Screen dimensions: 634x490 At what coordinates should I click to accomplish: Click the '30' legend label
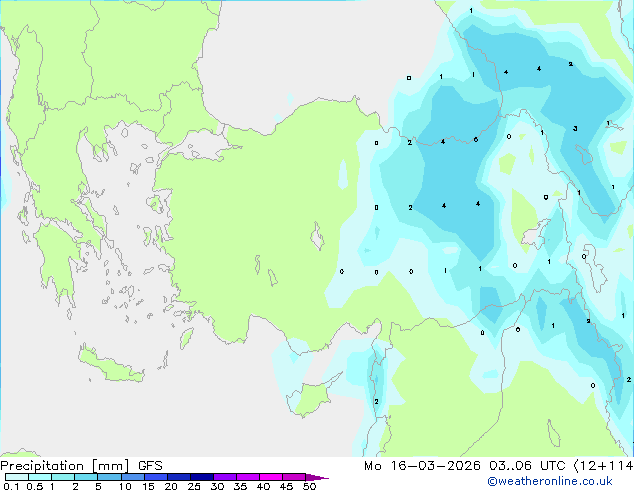click(x=217, y=486)
